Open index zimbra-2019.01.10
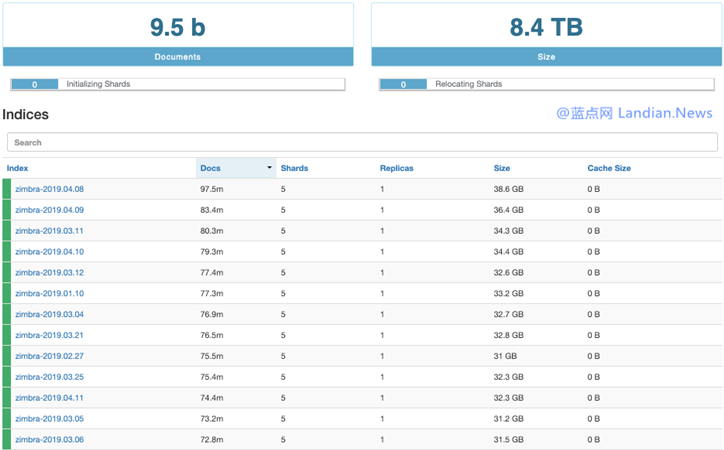 coord(49,294)
